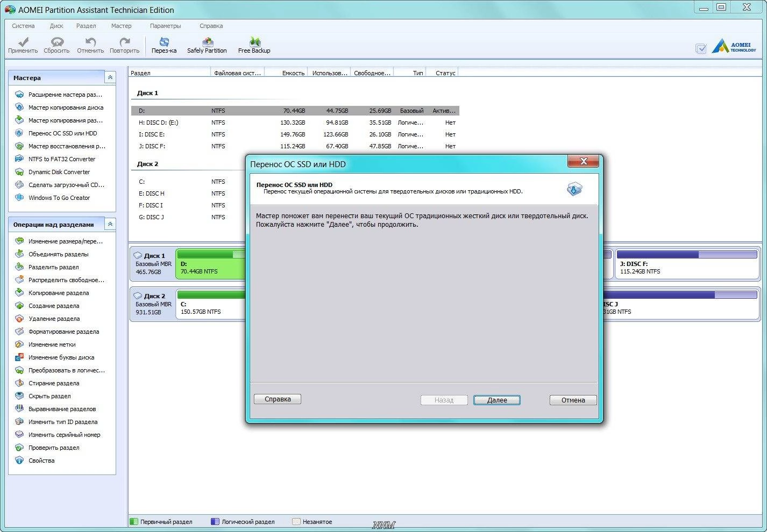The image size is (767, 532).
Task: Open Сделать загрузочный CD wizard
Action: (60, 185)
